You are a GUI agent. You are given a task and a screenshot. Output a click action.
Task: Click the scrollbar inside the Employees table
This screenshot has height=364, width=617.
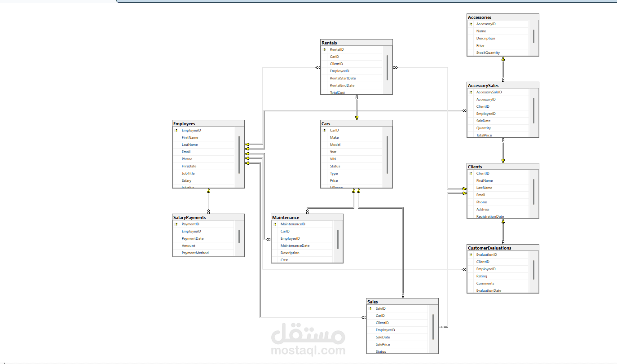238,155
